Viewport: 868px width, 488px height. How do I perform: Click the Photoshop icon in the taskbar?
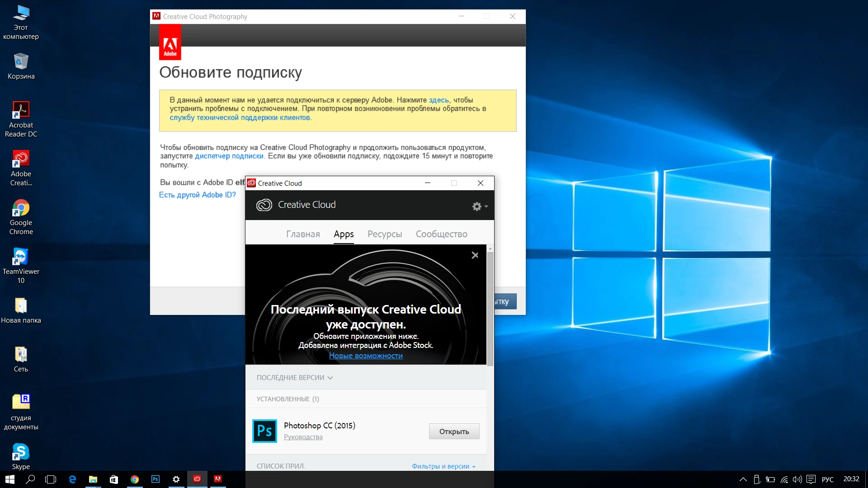[156, 479]
